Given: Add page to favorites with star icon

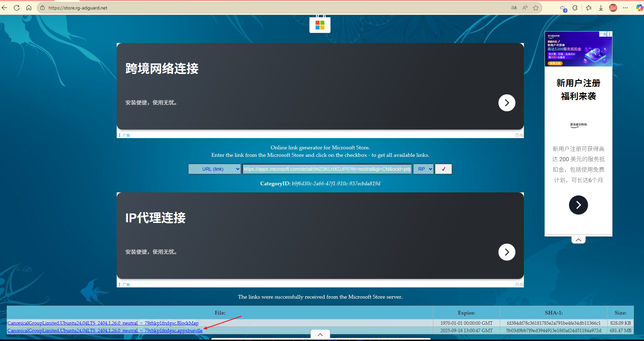Looking at the screenshot, I should (536, 8).
